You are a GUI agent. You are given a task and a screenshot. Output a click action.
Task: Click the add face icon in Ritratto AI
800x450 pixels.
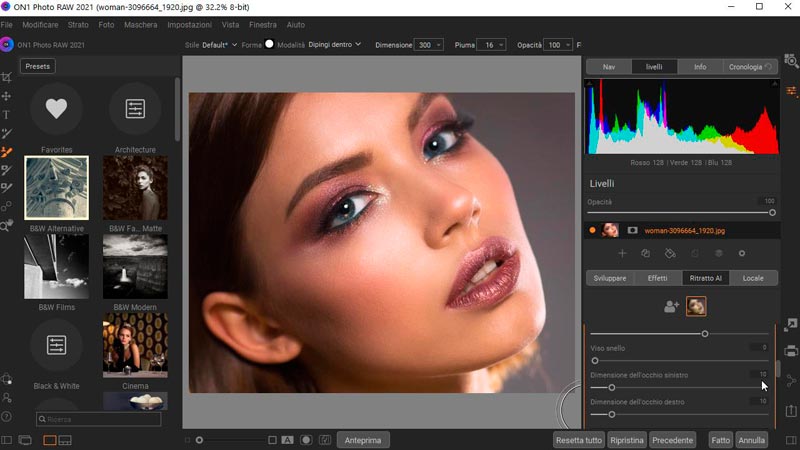click(671, 307)
